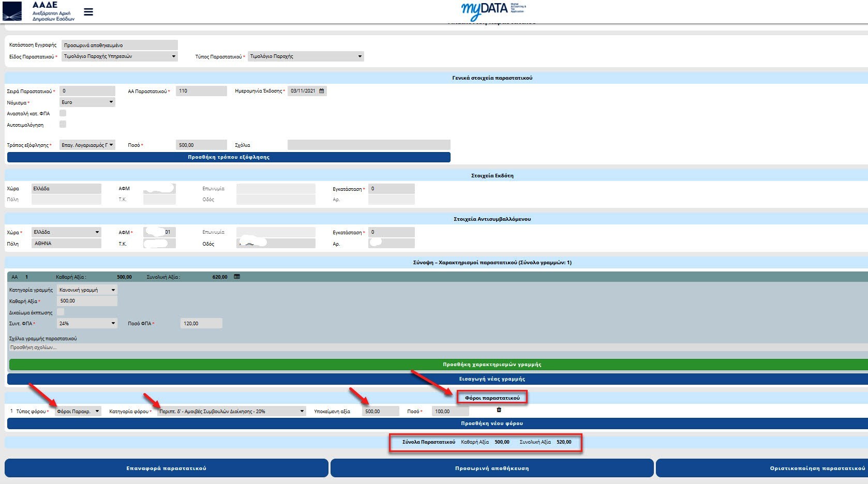
Task: Click the Σχόλια input field
Action: pyautogui.click(x=369, y=145)
